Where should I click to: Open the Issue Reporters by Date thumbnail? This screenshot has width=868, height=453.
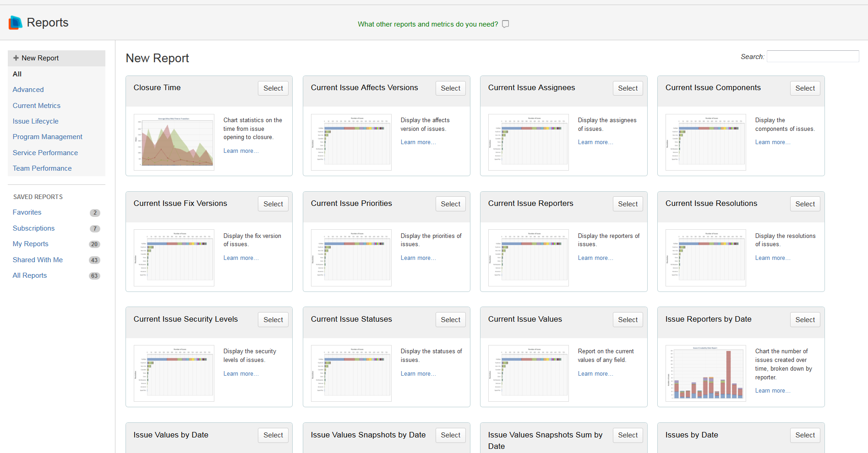pos(706,373)
